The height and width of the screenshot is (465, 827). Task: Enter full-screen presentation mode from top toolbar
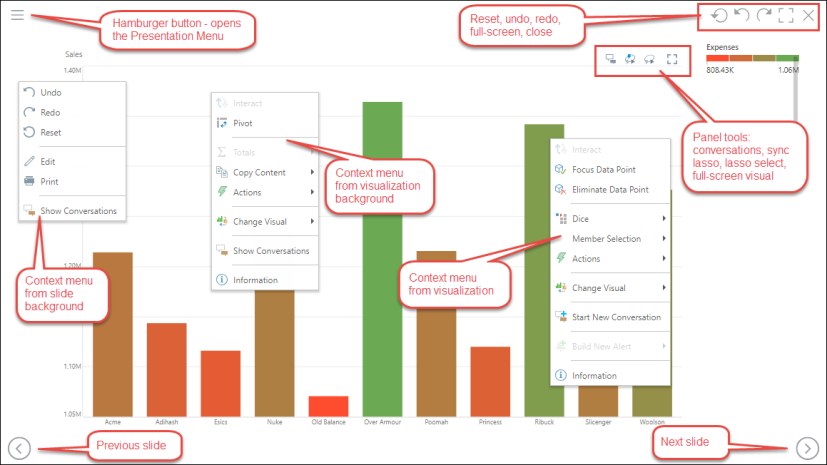point(786,15)
